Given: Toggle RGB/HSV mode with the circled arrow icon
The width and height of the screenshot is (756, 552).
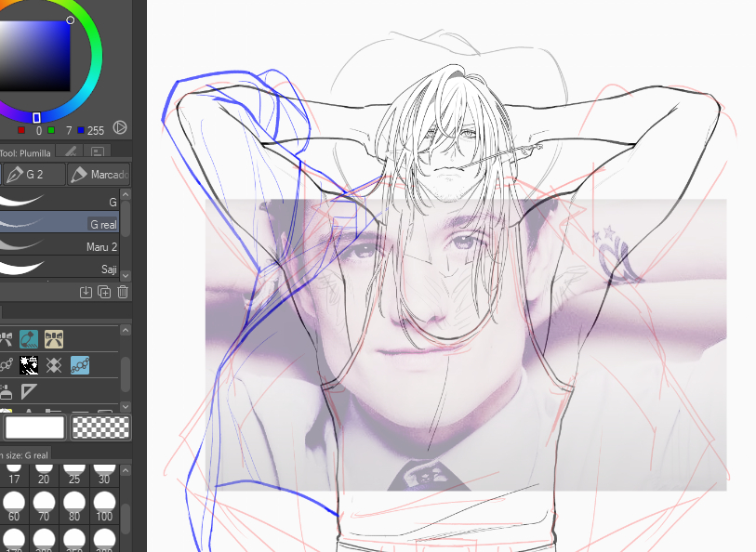Looking at the screenshot, I should point(120,127).
